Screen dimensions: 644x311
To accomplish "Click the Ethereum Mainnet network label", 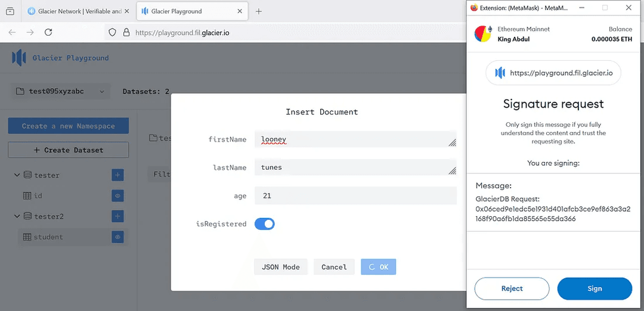I will [524, 29].
